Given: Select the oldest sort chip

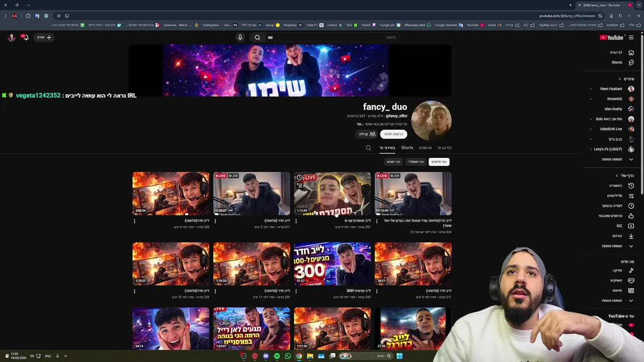Looking at the screenshot, I should click(x=393, y=162).
